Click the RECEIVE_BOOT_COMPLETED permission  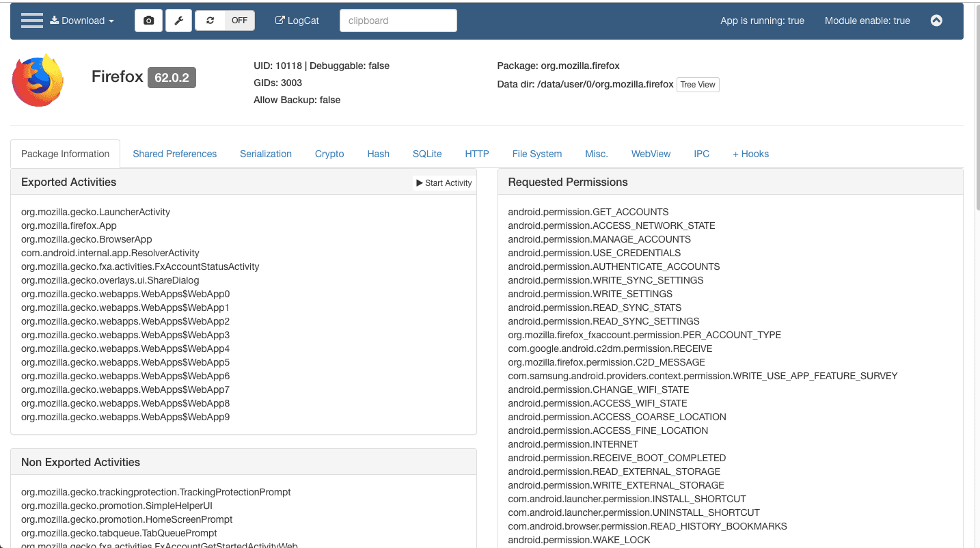tap(617, 458)
